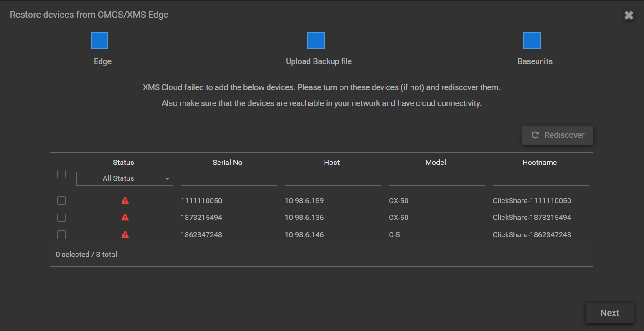
Task: Select the checkbox for device 1862347248
Action: coord(61,235)
